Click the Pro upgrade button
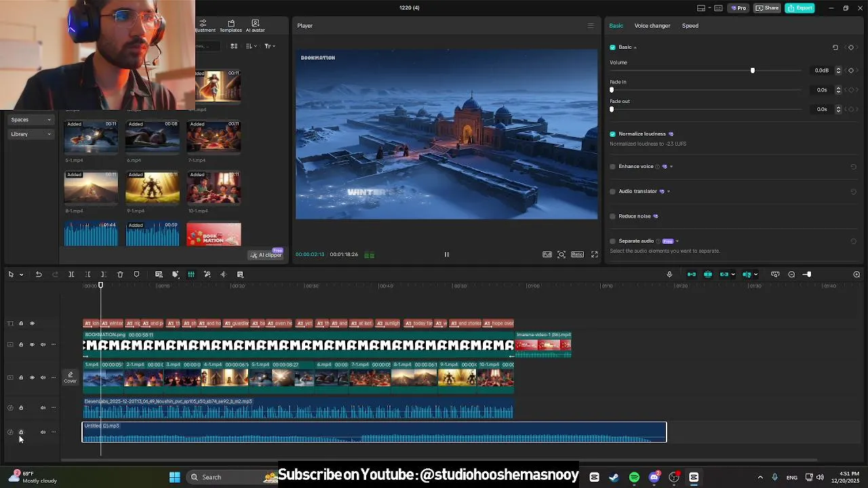The image size is (868, 488). click(x=738, y=8)
